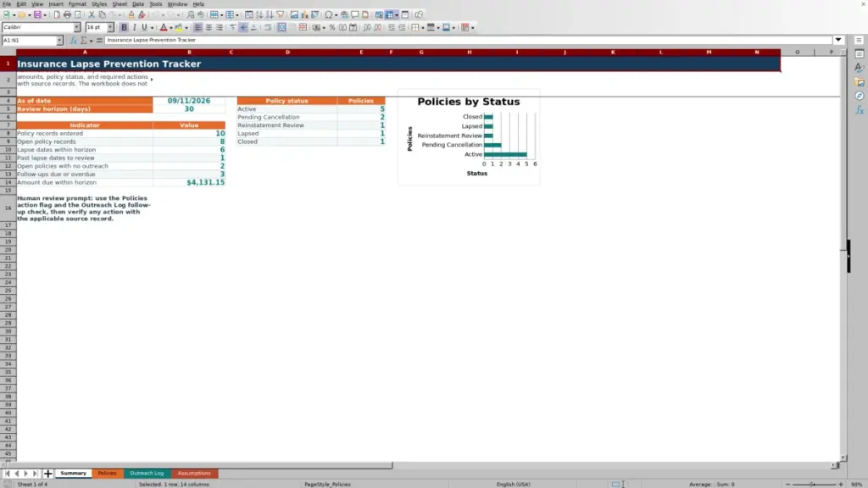The image size is (868, 488).
Task: Expand the font name dropdown
Action: point(77,28)
